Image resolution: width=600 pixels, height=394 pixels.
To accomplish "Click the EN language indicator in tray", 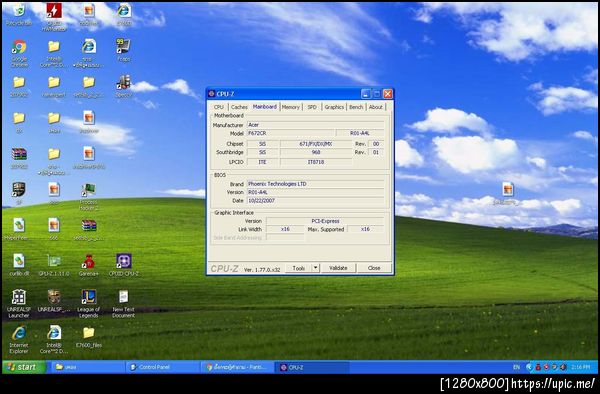I will click(516, 367).
